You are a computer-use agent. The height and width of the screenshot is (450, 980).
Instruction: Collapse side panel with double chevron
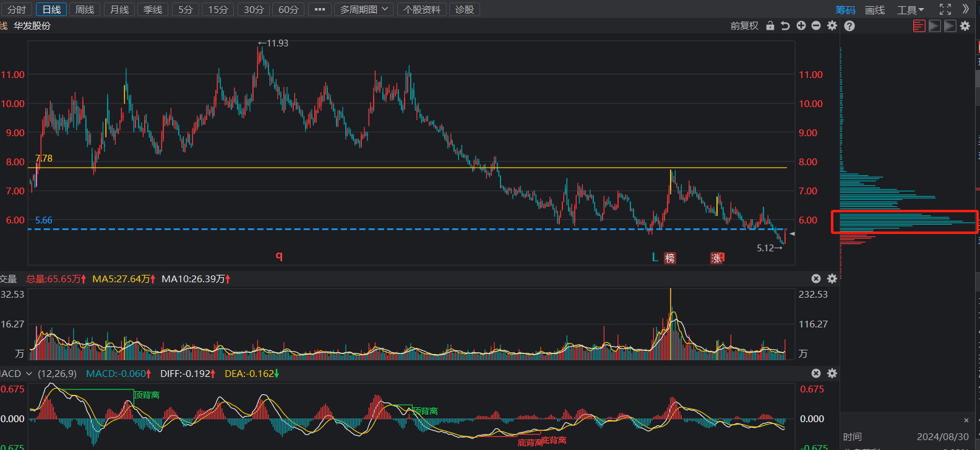pyautogui.click(x=966, y=9)
